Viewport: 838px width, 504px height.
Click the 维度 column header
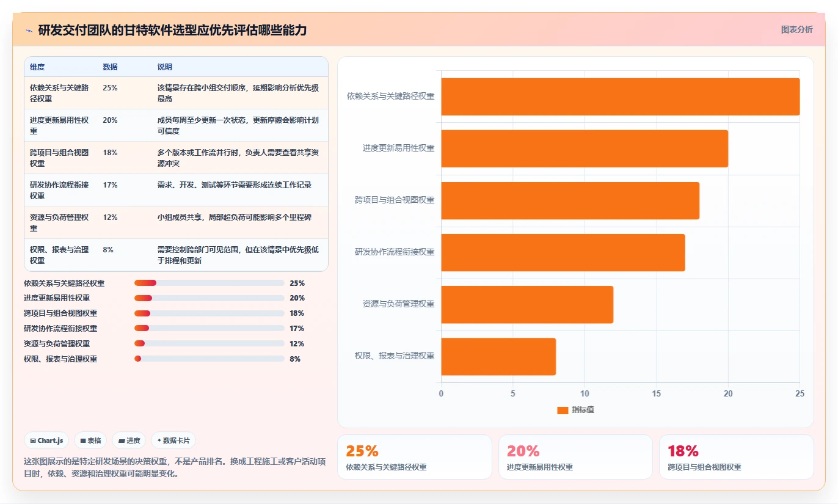[37, 67]
